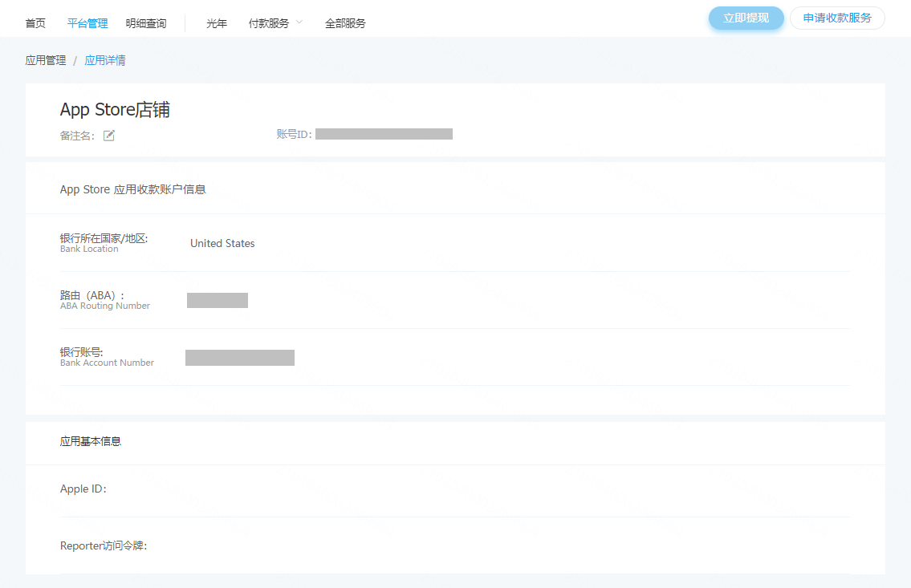Click the 路由（ABA） label
The width and height of the screenshot is (911, 588).
click(92, 295)
